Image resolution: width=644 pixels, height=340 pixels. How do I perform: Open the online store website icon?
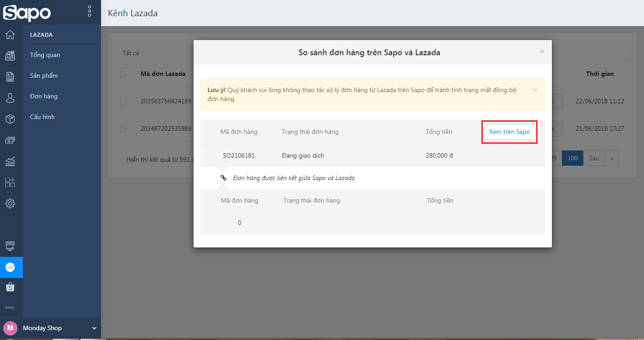coord(10,246)
